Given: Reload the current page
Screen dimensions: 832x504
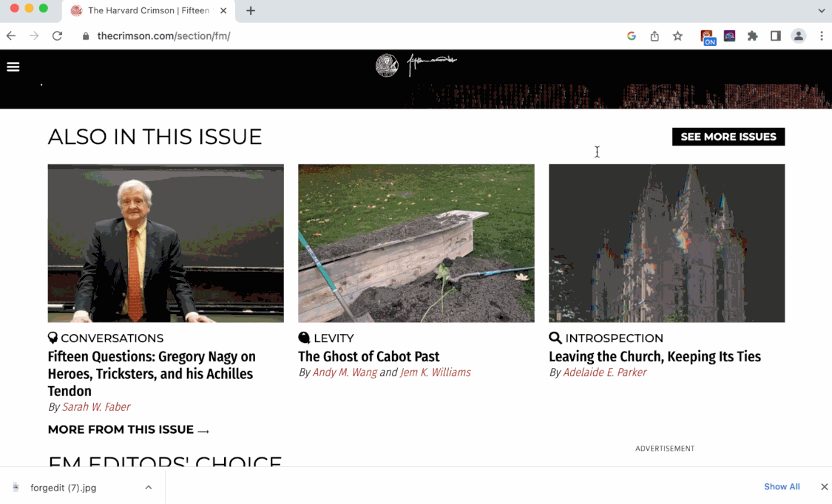Looking at the screenshot, I should point(57,36).
